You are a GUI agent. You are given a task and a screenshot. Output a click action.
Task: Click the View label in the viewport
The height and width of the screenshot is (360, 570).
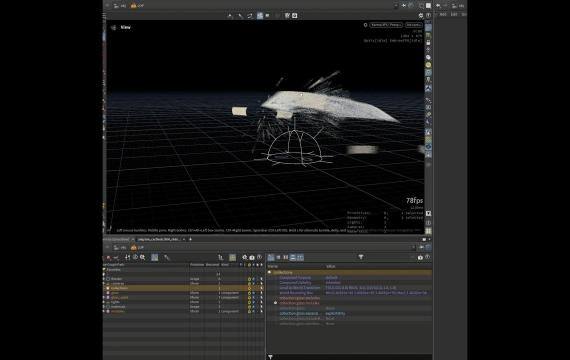pyautogui.click(x=125, y=27)
